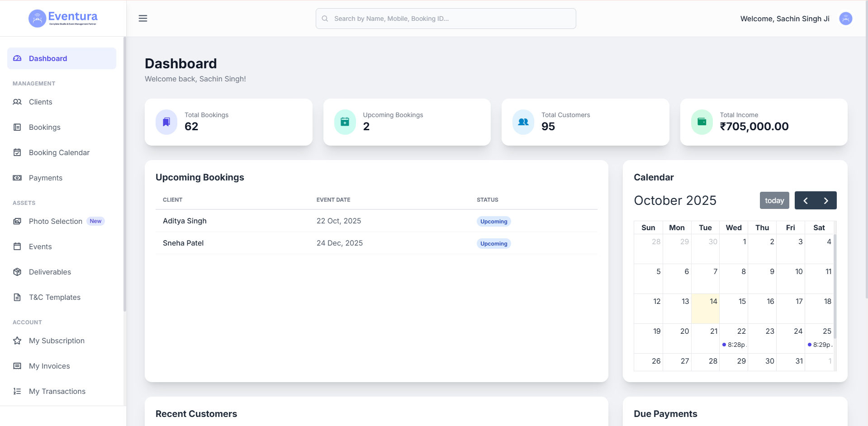The height and width of the screenshot is (426, 868).
Task: Click the T&C Templates document icon
Action: click(17, 297)
